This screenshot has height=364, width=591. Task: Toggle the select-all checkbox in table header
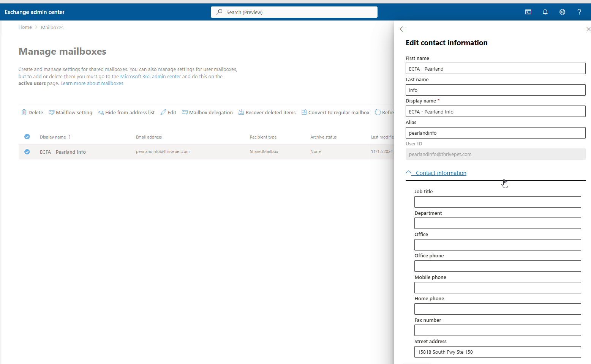click(27, 137)
